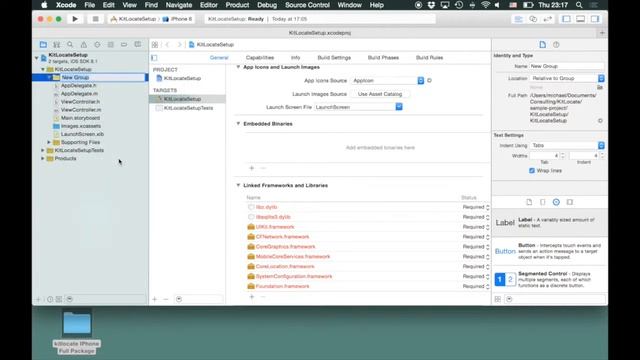Open the Issue navigator warning icon
This screenshot has width=640, height=360.
(x=84, y=44)
